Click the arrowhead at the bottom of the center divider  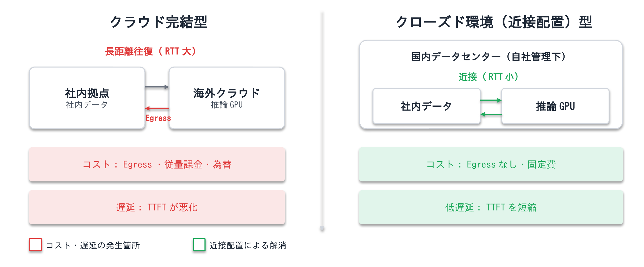coord(322,229)
